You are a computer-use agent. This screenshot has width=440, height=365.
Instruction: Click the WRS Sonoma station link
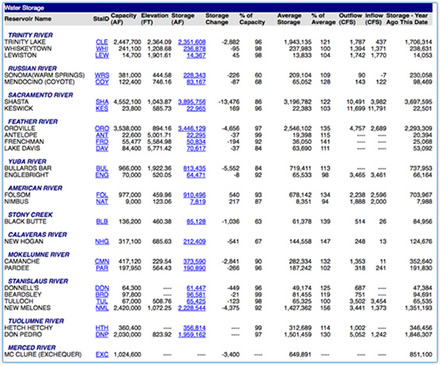click(x=102, y=75)
